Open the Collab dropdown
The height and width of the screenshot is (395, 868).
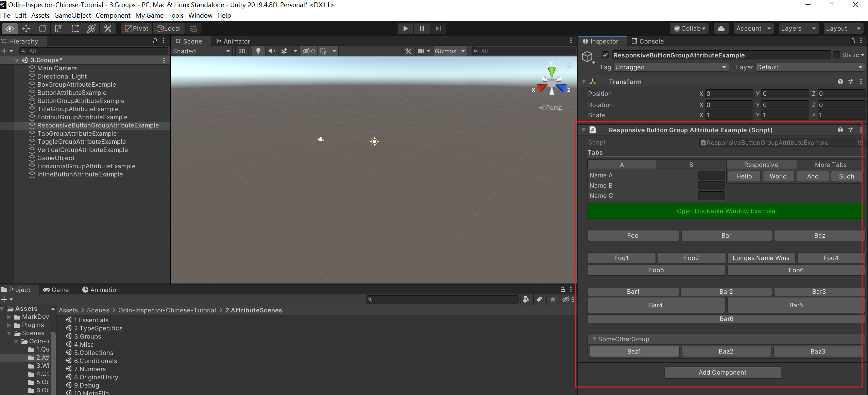click(690, 29)
